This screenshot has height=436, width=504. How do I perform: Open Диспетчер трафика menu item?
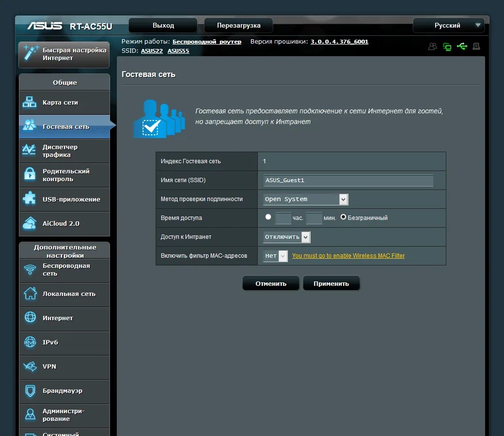point(64,151)
